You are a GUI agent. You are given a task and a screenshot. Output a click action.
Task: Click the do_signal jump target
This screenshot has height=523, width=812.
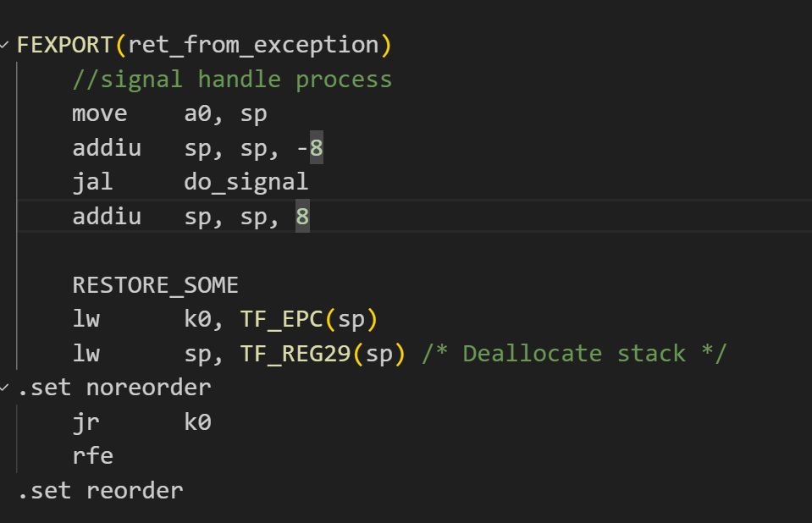pyautogui.click(x=246, y=182)
